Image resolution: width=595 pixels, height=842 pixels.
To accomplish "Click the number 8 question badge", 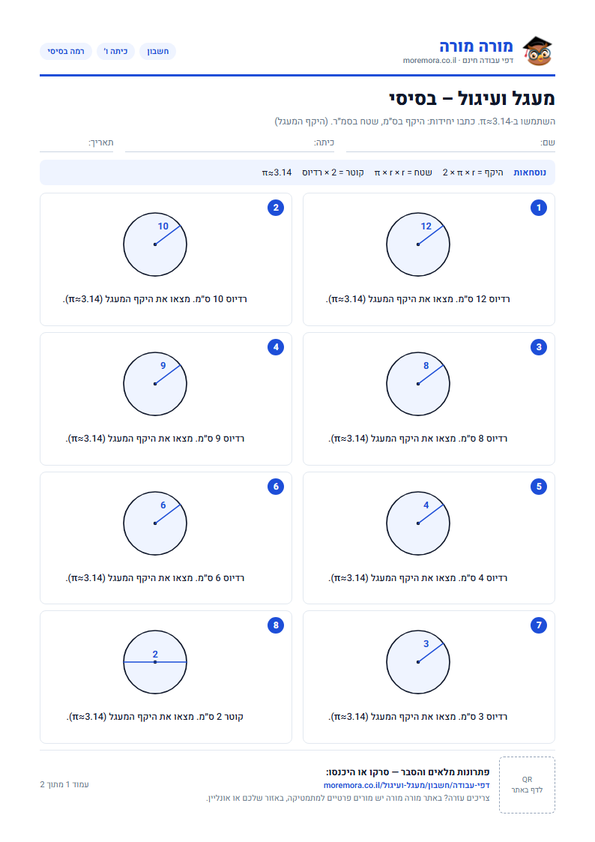I will point(275,625).
